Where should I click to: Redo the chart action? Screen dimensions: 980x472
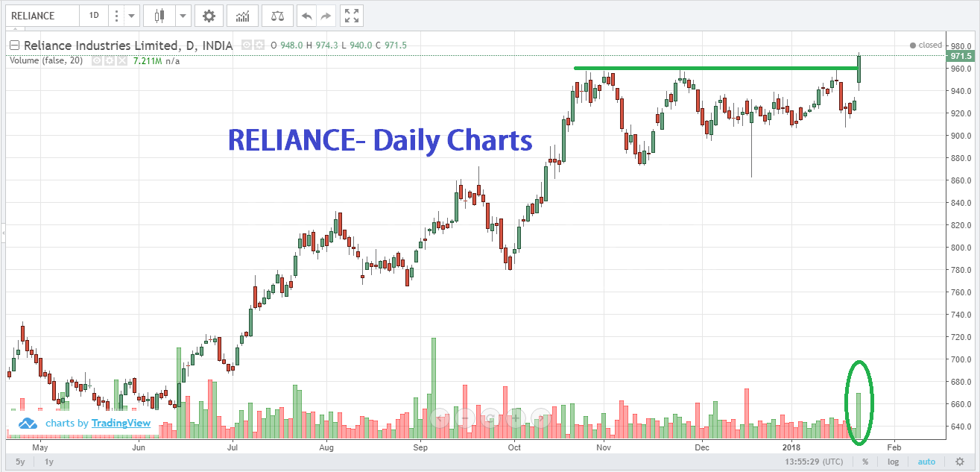click(325, 15)
